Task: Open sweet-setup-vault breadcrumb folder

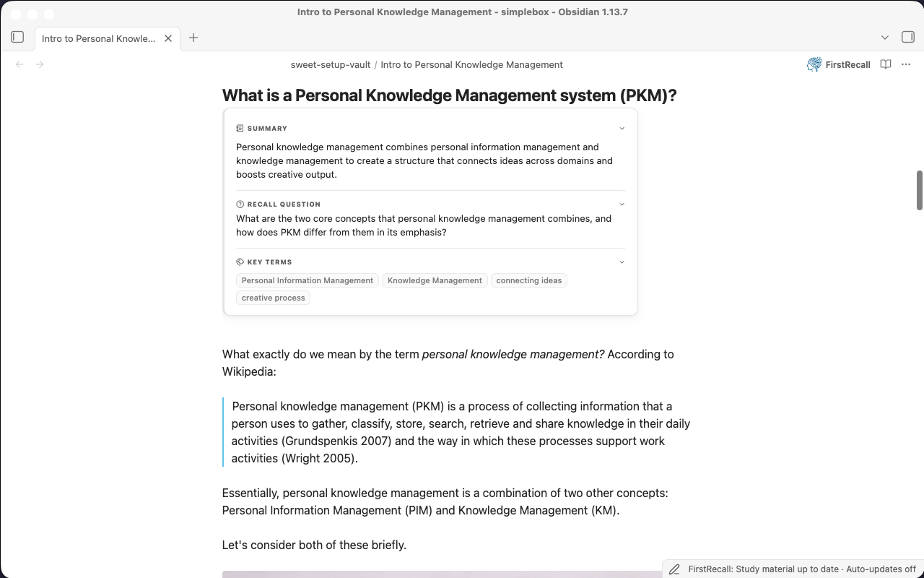Action: tap(331, 64)
